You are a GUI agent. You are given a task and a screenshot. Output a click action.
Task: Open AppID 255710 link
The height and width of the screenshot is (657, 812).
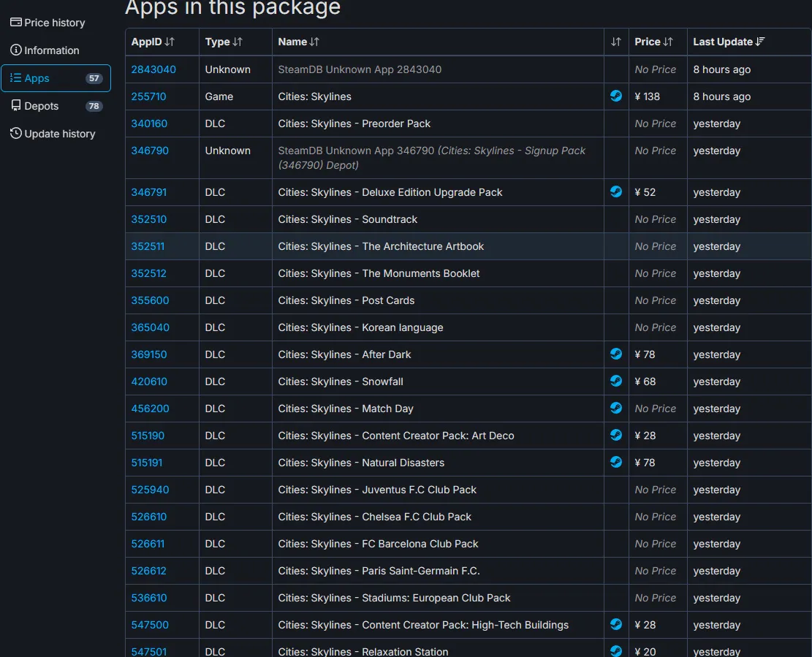pos(148,96)
